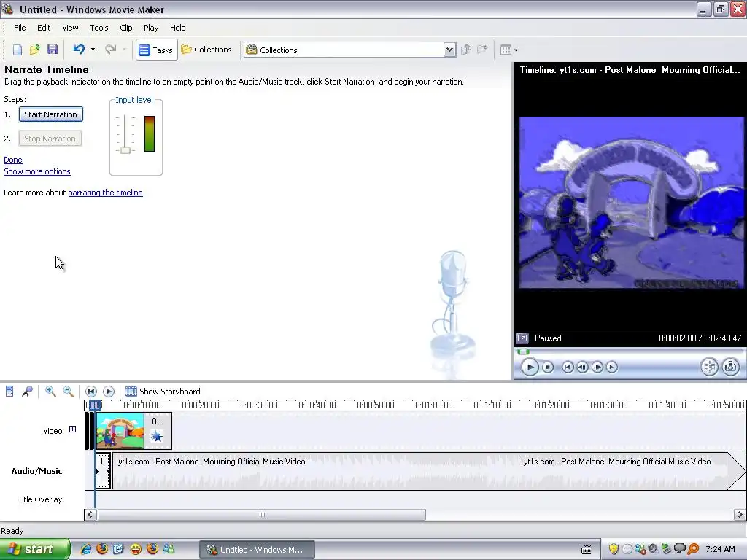The width and height of the screenshot is (747, 560).
Task: Click the Play Timeline icon
Action: (109, 392)
